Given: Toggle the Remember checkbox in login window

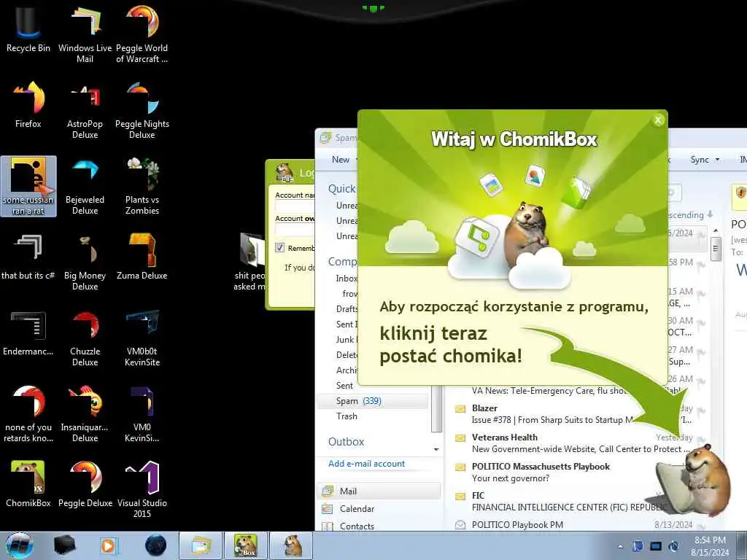Looking at the screenshot, I should coord(279,248).
